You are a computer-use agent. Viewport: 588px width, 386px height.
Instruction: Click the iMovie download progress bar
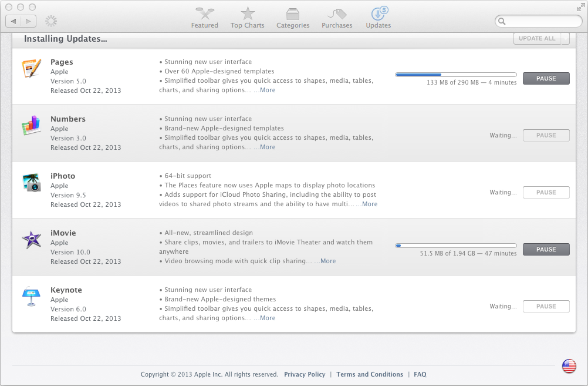coord(456,246)
